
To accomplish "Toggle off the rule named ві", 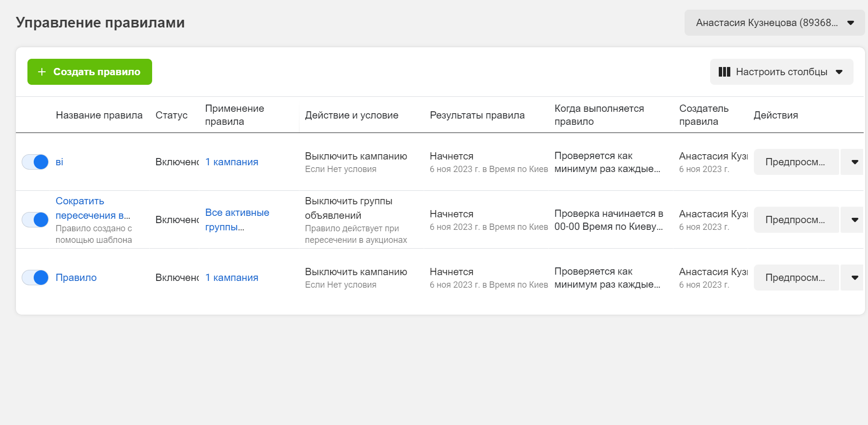I will pos(35,162).
